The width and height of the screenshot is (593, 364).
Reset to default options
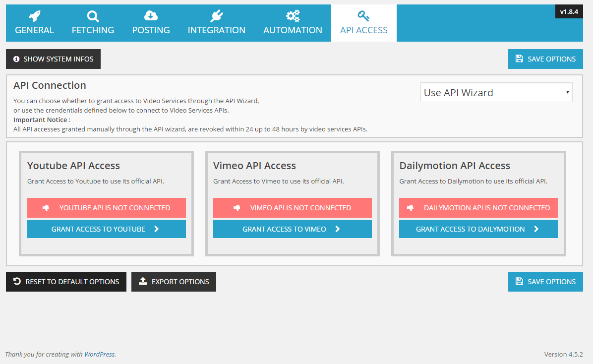66,282
